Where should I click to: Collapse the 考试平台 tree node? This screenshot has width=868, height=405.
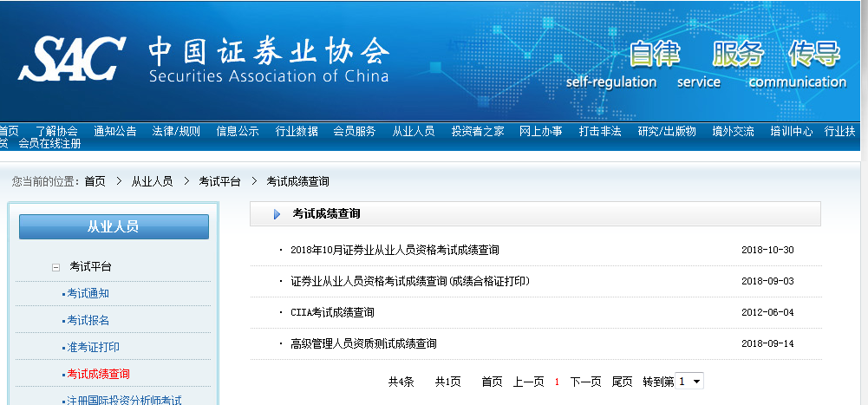pos(55,267)
